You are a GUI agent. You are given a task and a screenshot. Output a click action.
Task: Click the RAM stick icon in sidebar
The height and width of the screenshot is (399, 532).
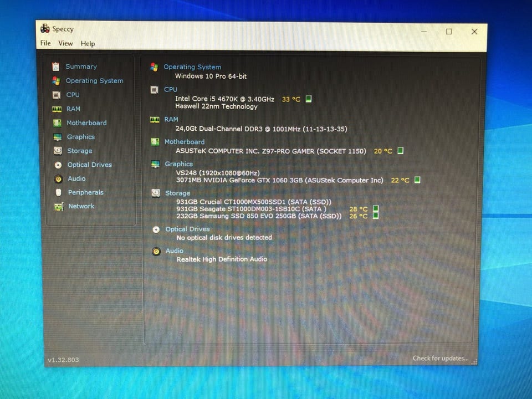[x=57, y=109]
